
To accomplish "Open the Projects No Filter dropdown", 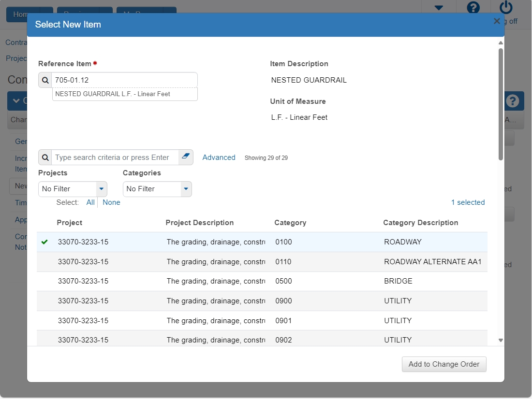I will [x=73, y=189].
